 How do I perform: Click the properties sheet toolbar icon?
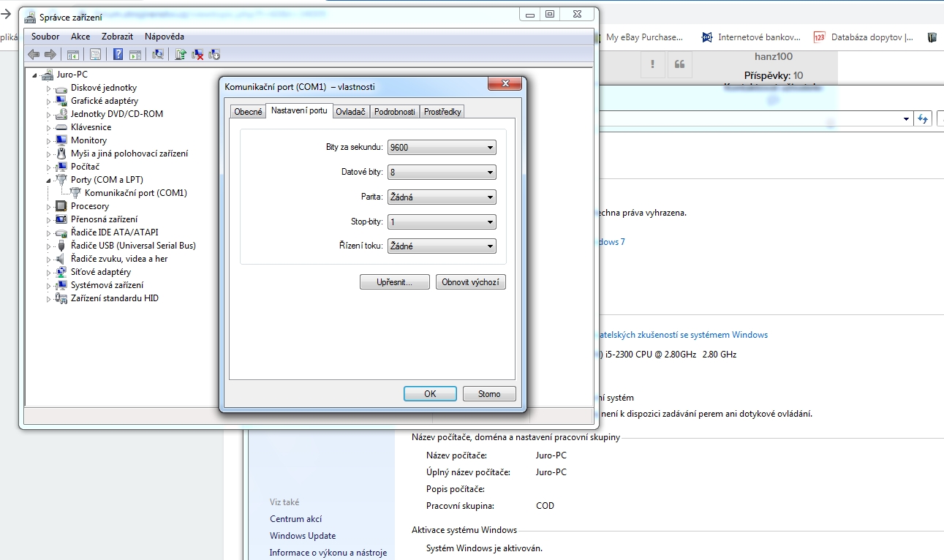click(95, 54)
